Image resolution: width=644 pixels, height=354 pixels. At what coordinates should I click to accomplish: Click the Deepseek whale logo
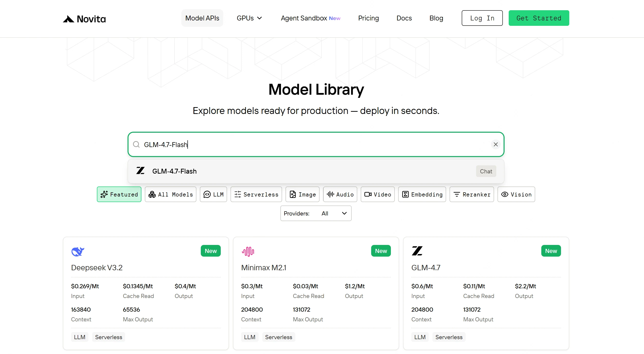pos(78,251)
